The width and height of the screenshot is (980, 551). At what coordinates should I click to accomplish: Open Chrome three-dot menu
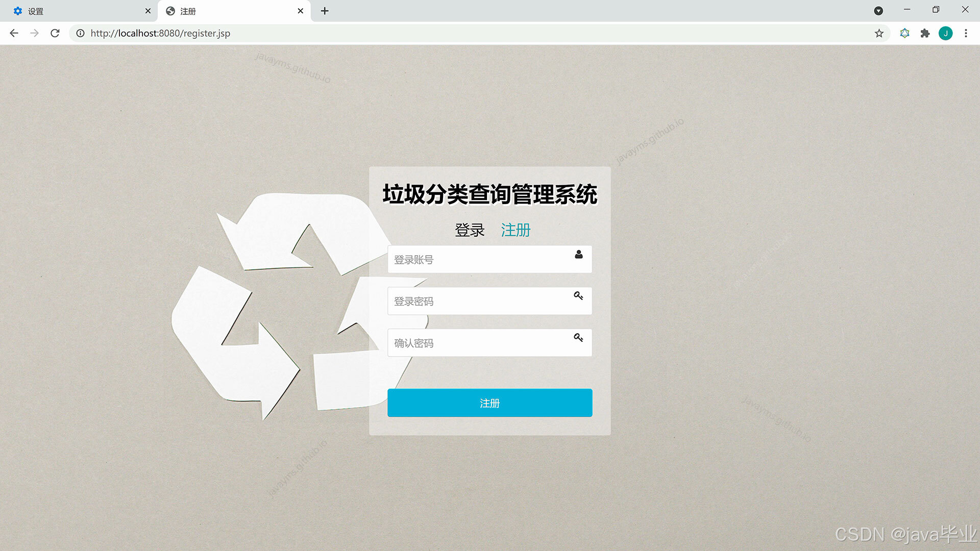pyautogui.click(x=966, y=33)
